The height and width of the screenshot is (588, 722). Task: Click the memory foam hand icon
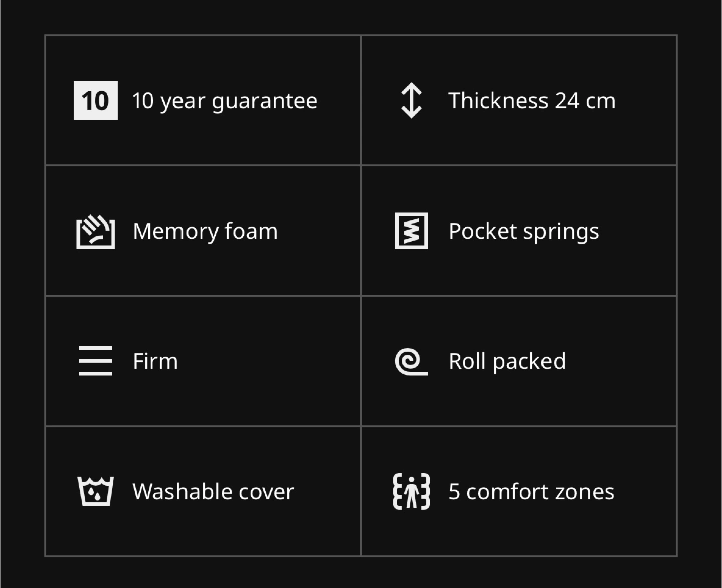(x=96, y=232)
